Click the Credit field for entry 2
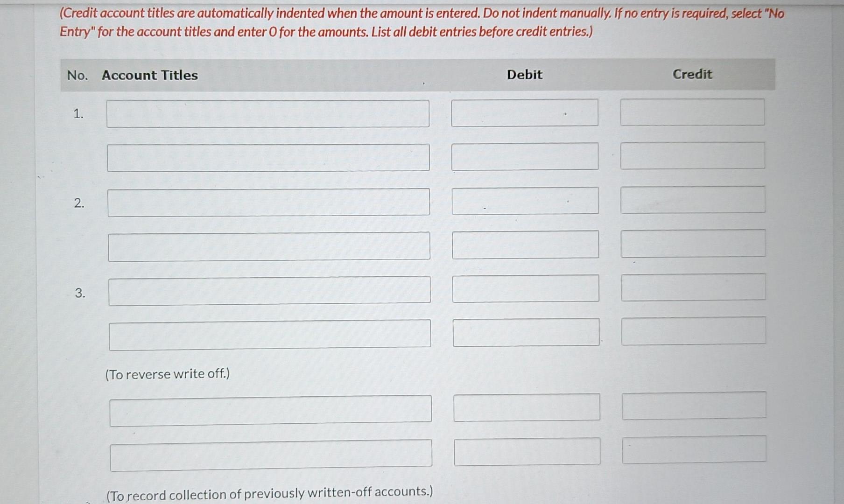This screenshot has width=844, height=504. 692,200
